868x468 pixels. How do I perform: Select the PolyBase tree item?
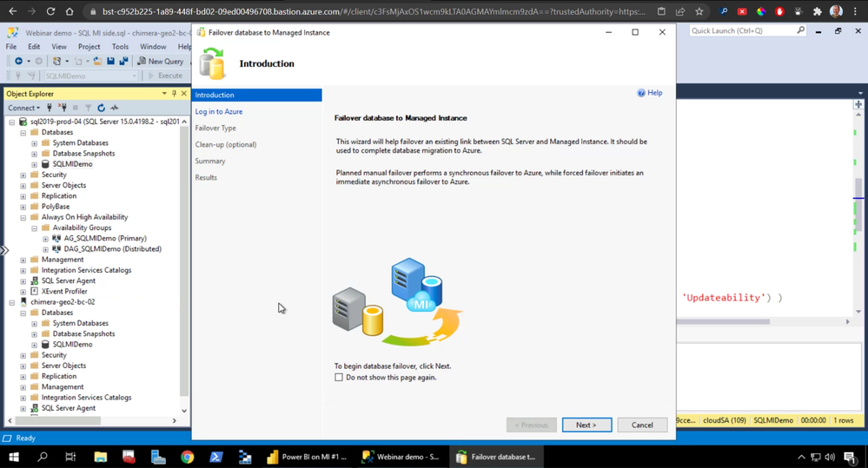(x=56, y=207)
